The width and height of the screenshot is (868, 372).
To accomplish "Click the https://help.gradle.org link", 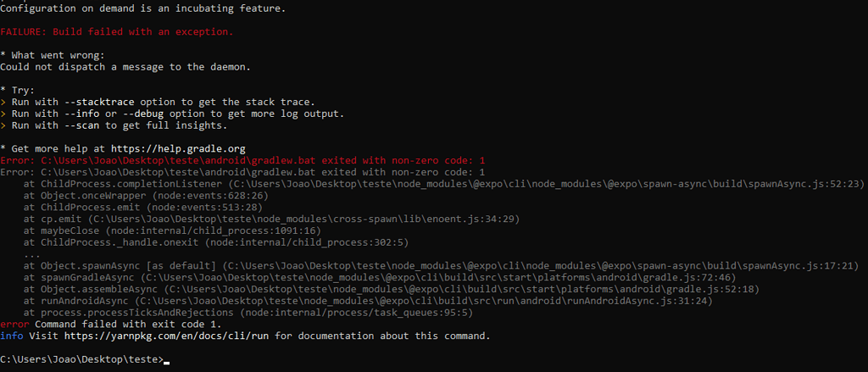I will pos(178,149).
